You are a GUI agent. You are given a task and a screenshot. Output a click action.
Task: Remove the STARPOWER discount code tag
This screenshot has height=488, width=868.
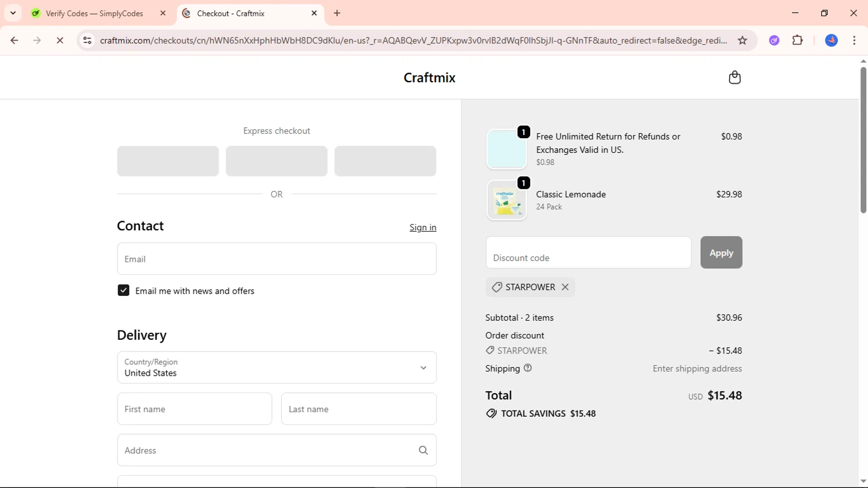pos(565,287)
